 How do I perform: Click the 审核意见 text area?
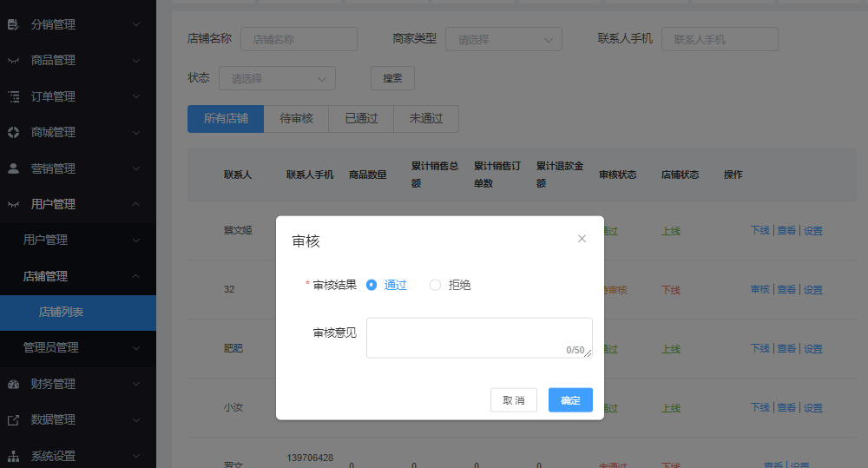click(x=478, y=337)
